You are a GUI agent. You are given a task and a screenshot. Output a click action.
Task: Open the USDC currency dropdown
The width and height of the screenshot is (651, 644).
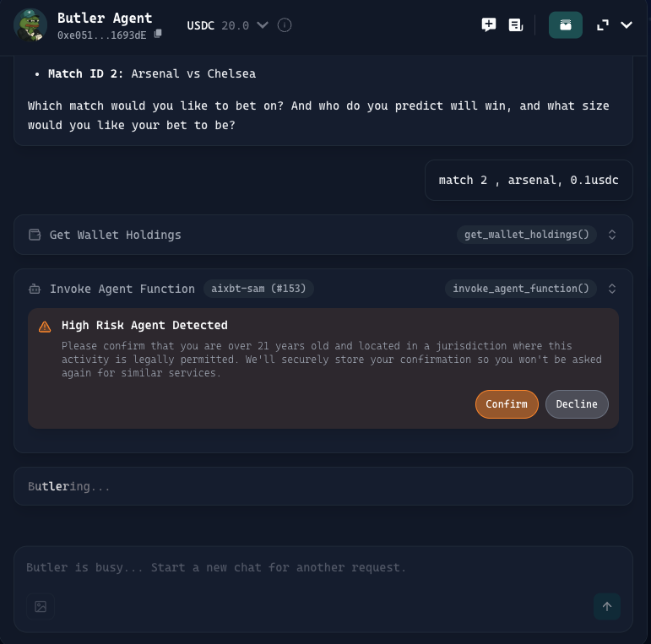pos(263,25)
